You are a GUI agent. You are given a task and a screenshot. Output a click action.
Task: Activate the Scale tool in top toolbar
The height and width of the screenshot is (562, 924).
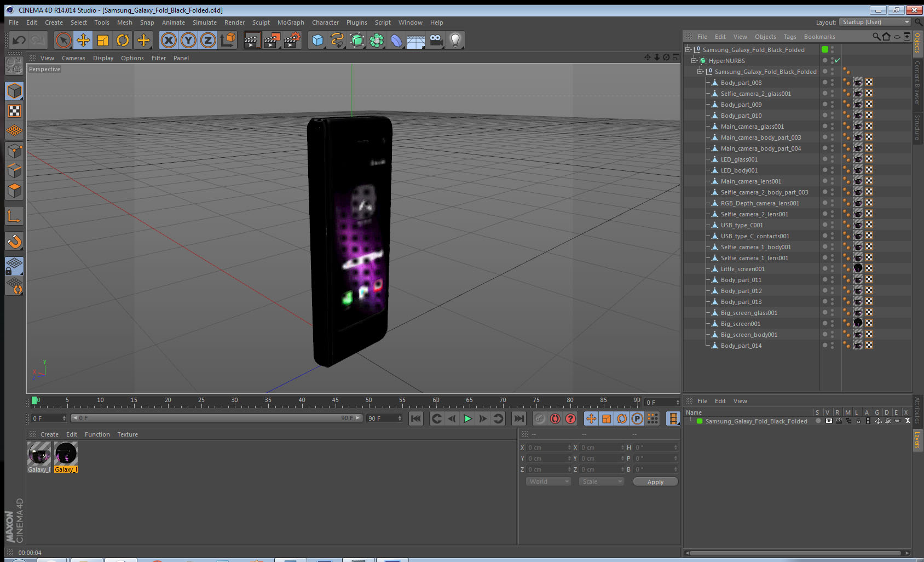(x=103, y=40)
